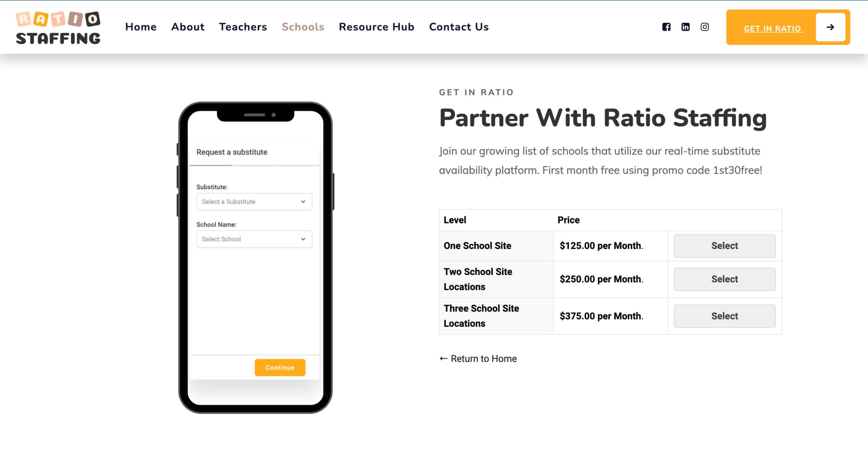868x453 pixels.
Task: Select the One School Site plan
Action: pyautogui.click(x=724, y=245)
